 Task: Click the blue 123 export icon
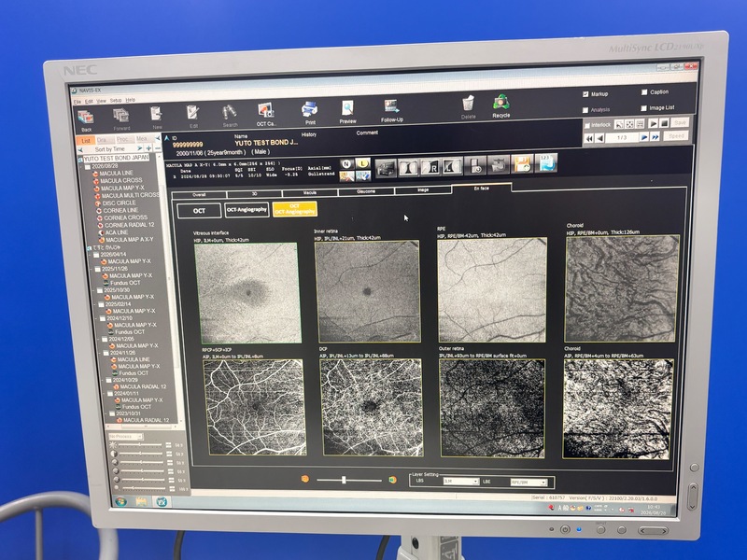click(546, 163)
